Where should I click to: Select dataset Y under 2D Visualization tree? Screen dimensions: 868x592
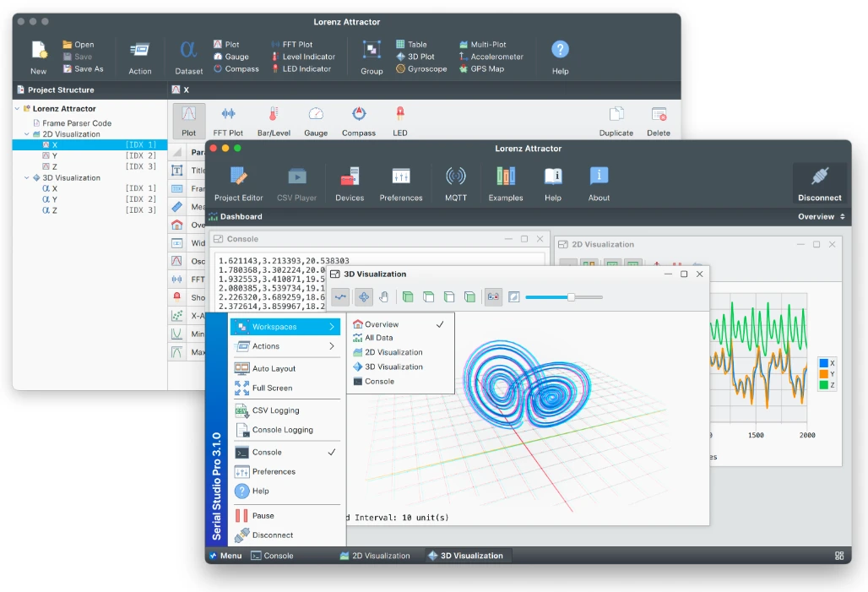pos(90,155)
